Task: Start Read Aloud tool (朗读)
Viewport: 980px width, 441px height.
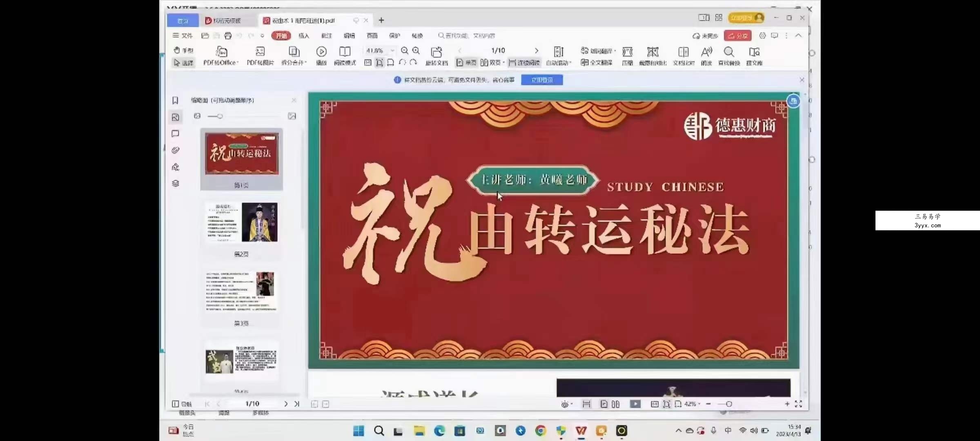Action: pos(706,56)
